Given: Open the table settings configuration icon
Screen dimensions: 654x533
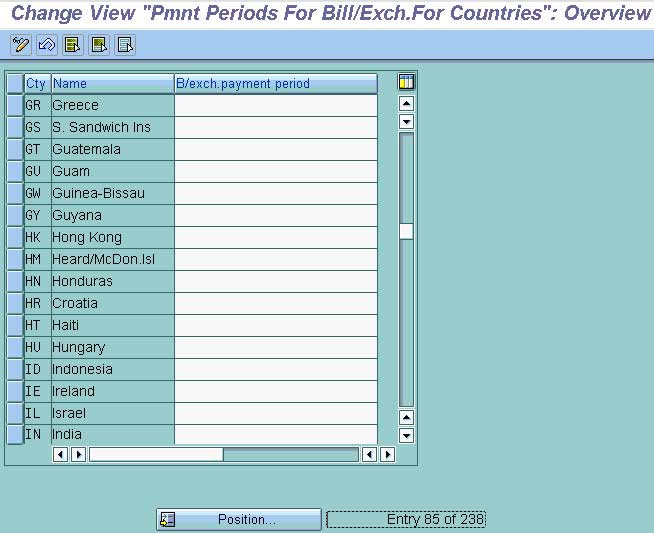Looking at the screenshot, I should 406,82.
